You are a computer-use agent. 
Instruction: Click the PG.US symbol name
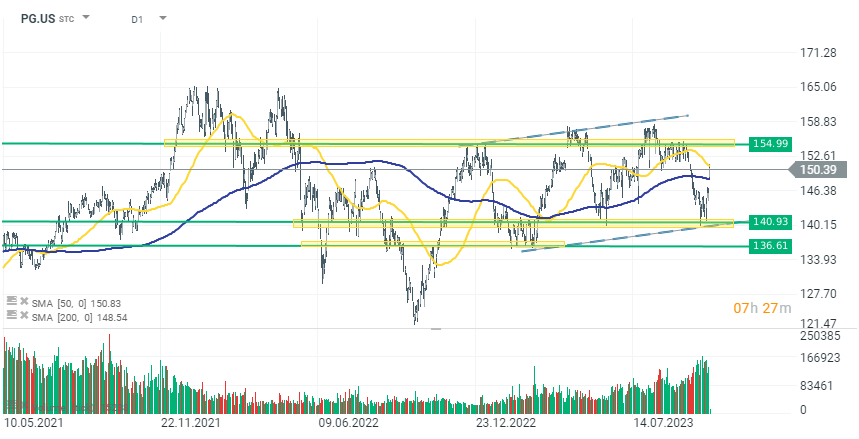click(x=39, y=18)
